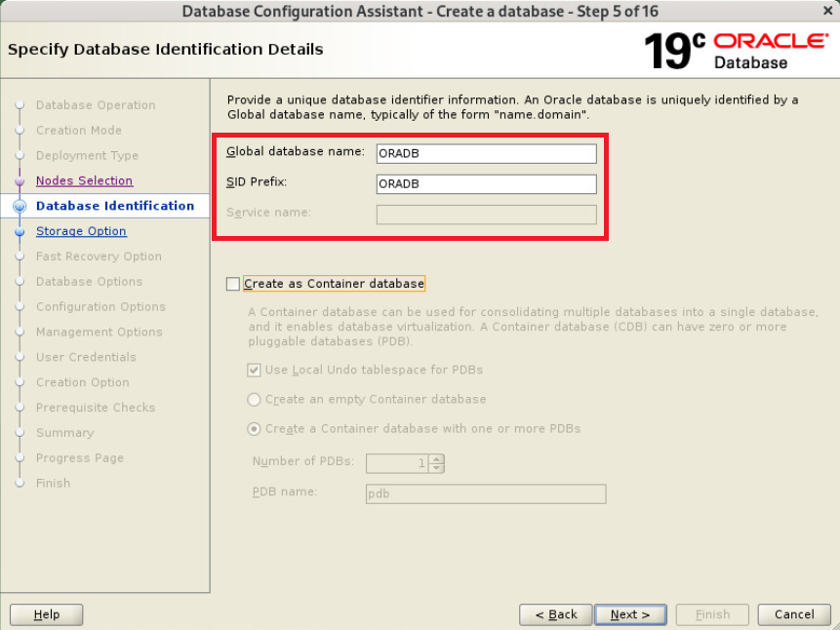Viewport: 840px width, 630px height.
Task: Click the Management Options step
Action: tap(100, 332)
